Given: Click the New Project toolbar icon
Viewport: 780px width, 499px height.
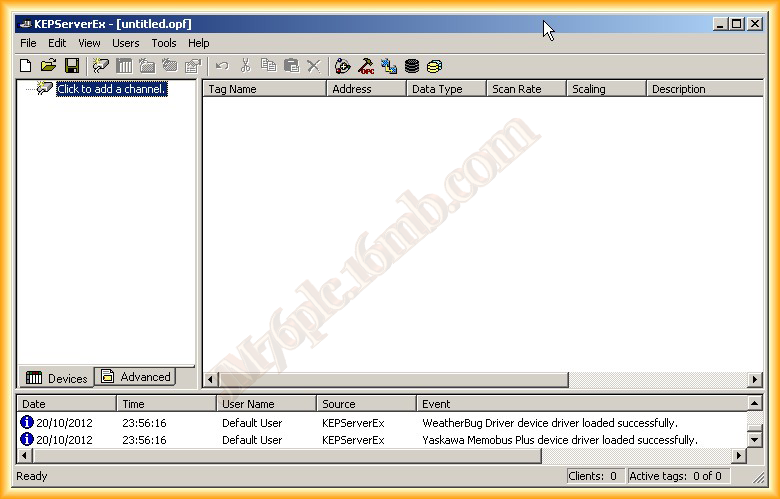Looking at the screenshot, I should [26, 66].
